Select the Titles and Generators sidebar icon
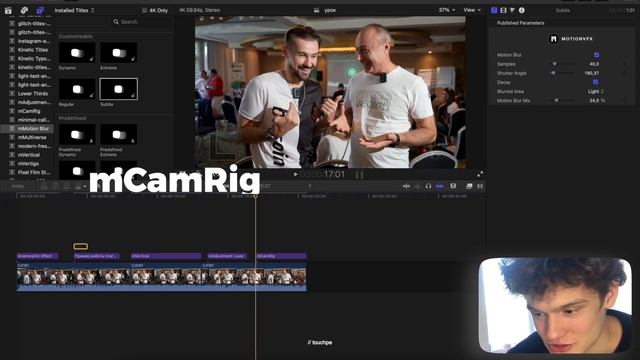Image resolution: width=640 pixels, height=360 pixels. point(40,11)
